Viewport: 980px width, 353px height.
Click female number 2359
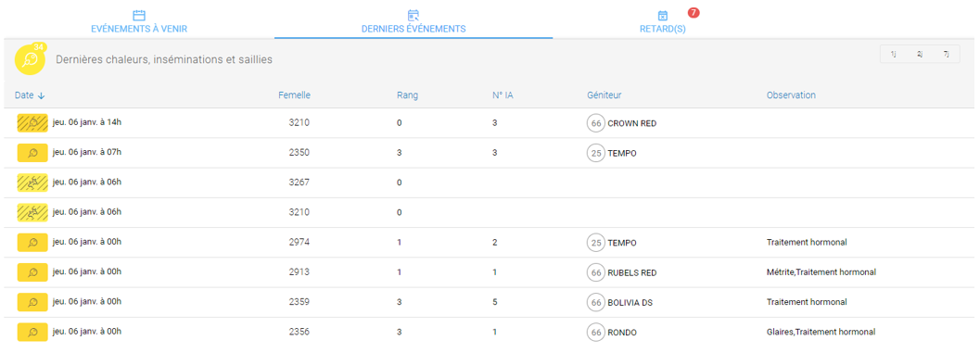(299, 302)
